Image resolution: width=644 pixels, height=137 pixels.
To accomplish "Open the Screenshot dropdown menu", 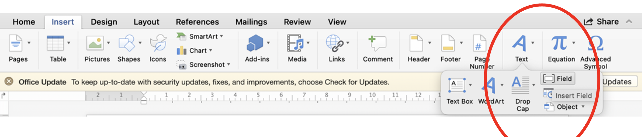I will (229, 64).
